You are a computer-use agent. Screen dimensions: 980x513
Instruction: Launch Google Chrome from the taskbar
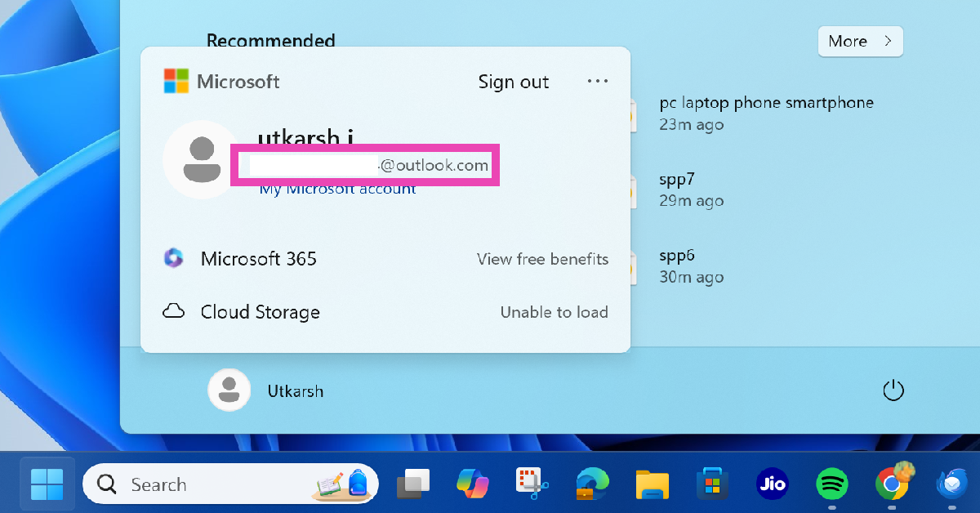point(892,484)
